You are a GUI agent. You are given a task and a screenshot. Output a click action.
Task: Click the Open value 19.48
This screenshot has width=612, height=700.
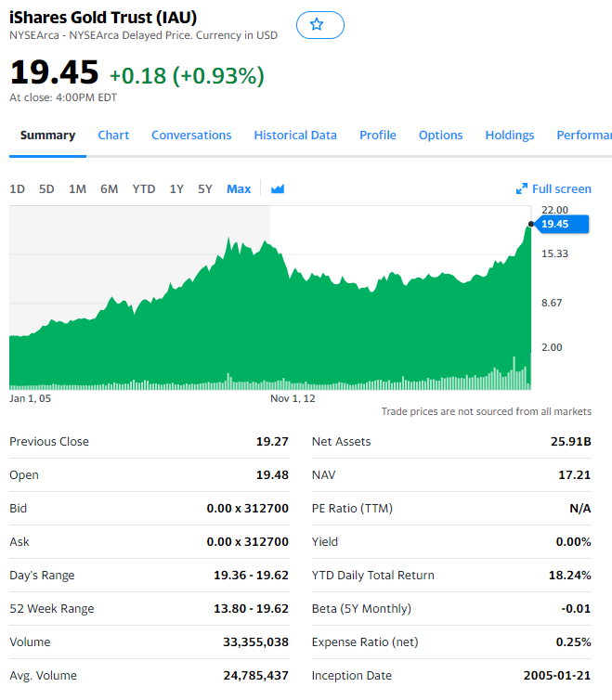click(272, 475)
